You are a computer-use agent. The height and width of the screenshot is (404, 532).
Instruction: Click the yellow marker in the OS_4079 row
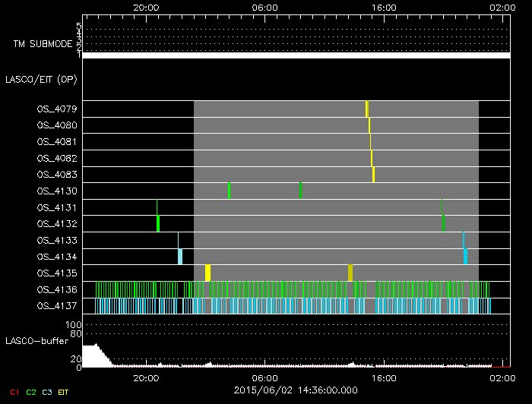point(367,109)
